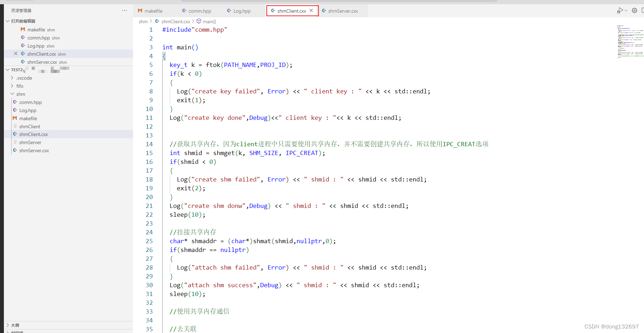Run the code with the play icon

click(x=620, y=11)
